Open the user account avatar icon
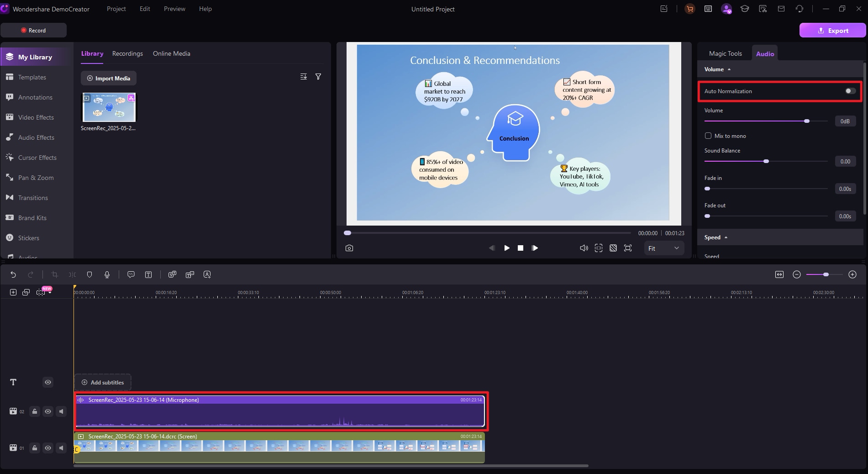The image size is (868, 474). [726, 9]
